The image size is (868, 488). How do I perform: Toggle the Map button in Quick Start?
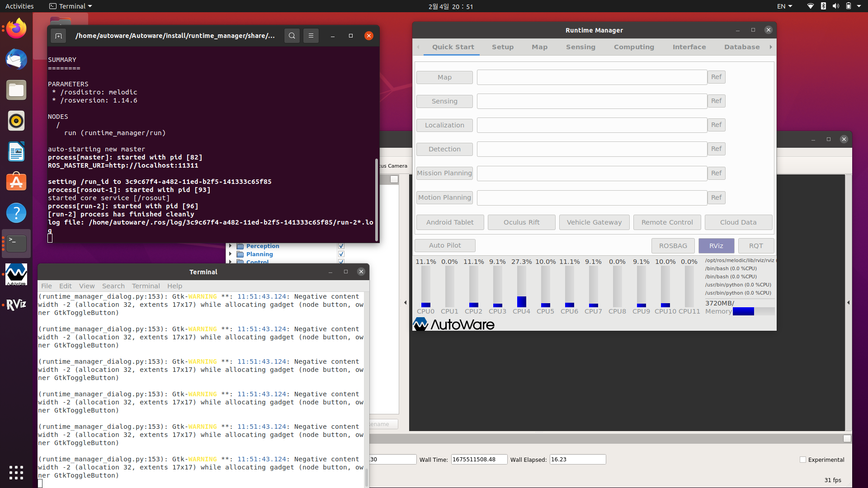(444, 77)
